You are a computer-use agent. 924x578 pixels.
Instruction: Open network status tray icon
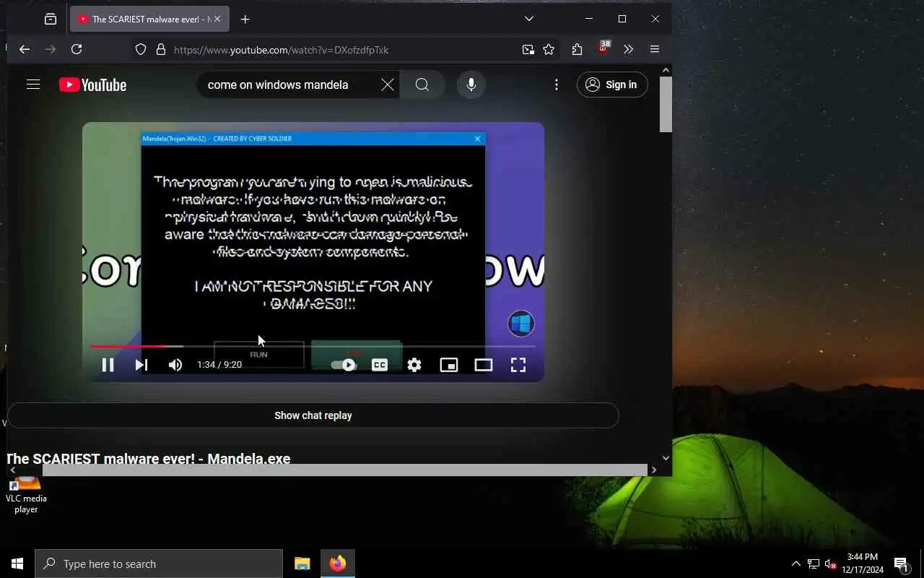814,564
